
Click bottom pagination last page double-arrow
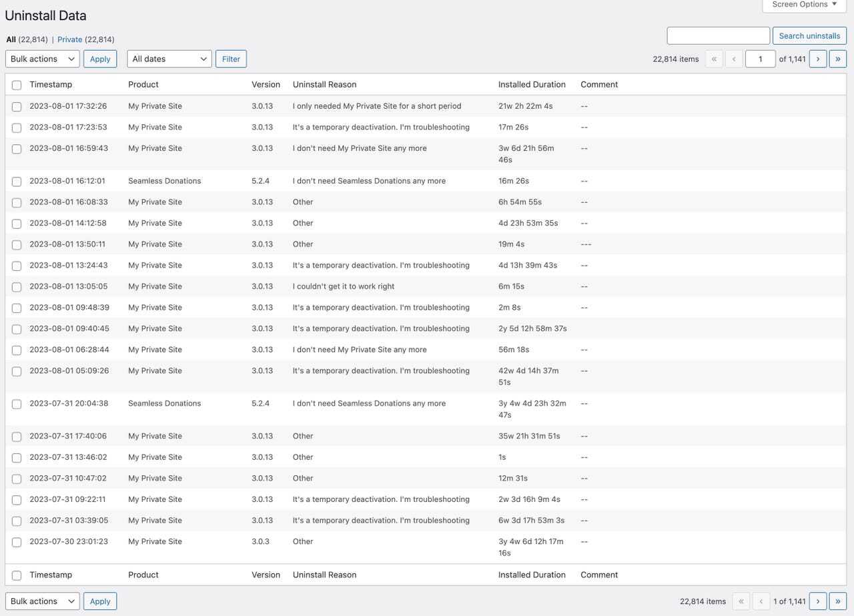pyautogui.click(x=837, y=601)
